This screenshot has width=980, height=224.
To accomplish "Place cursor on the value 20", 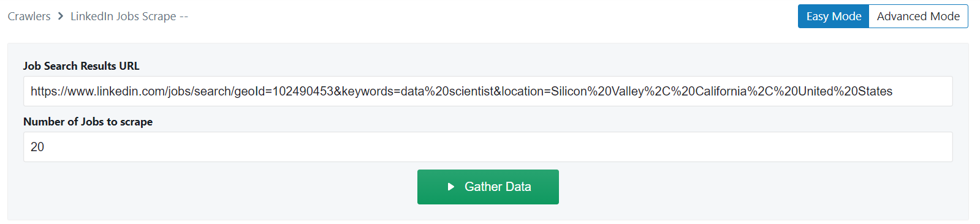I will click(37, 147).
